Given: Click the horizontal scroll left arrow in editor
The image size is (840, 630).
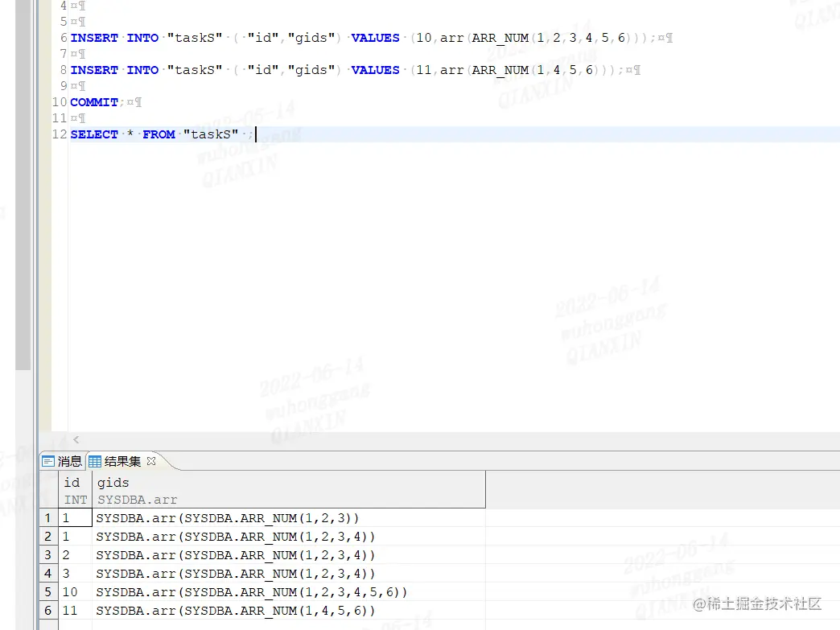Looking at the screenshot, I should (x=76, y=440).
